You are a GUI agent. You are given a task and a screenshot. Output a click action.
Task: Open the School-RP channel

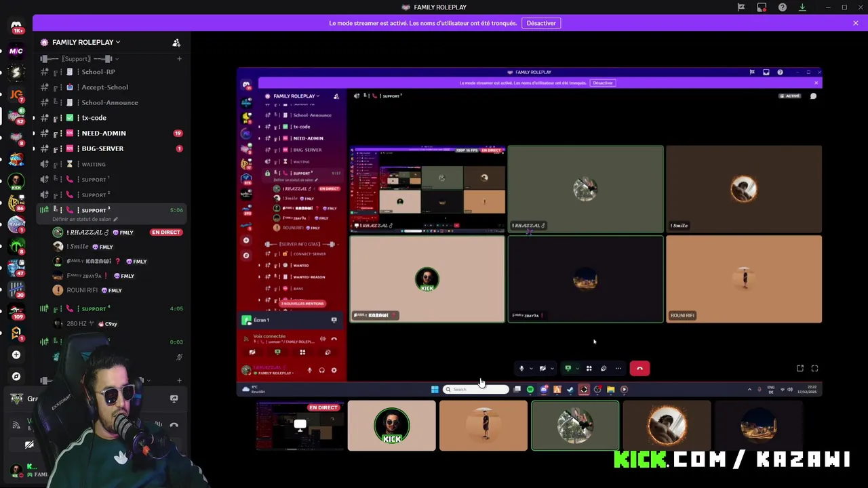click(x=112, y=72)
